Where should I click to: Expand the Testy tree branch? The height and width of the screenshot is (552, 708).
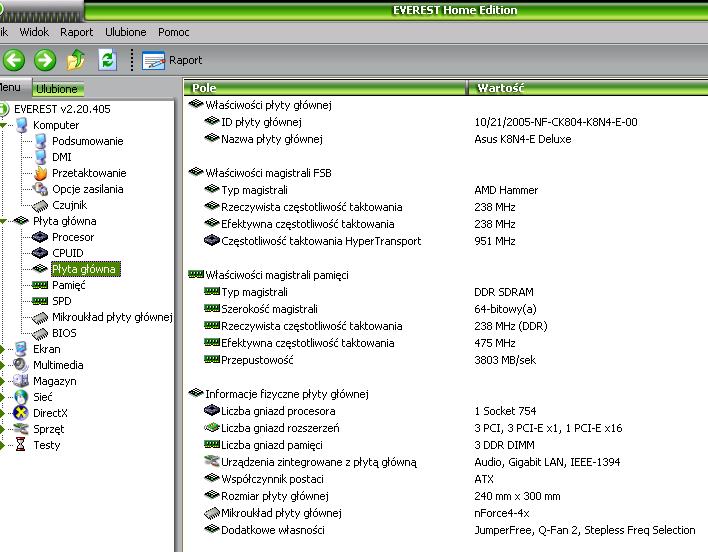(2, 445)
